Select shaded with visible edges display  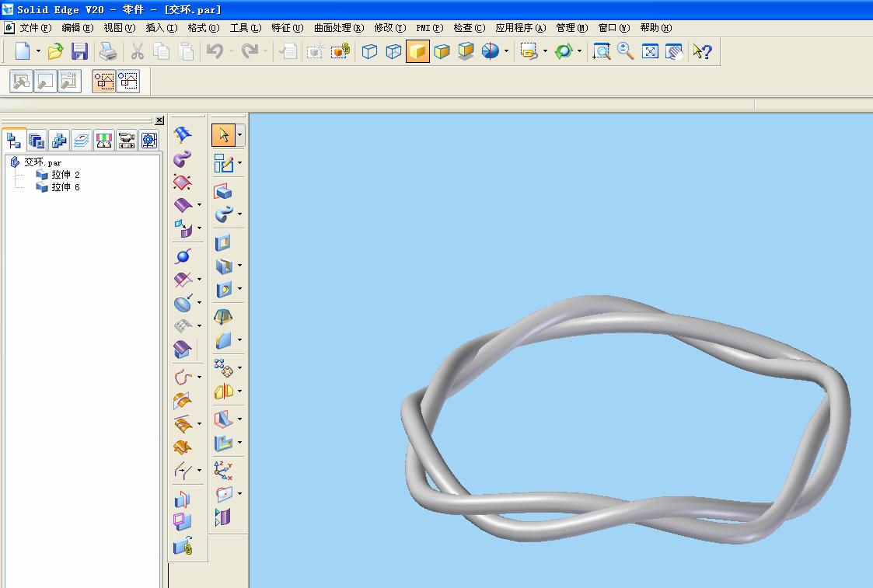point(442,51)
